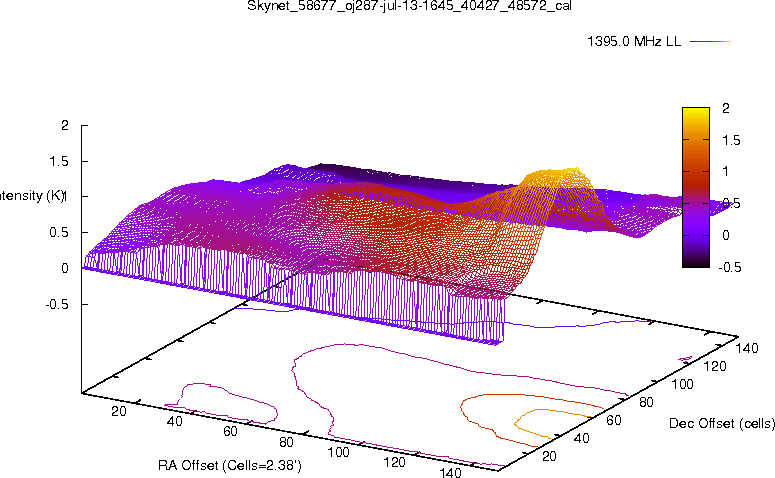Click the Intensity (K) axis label
Viewport: 775px width, 478px height.
[32, 196]
